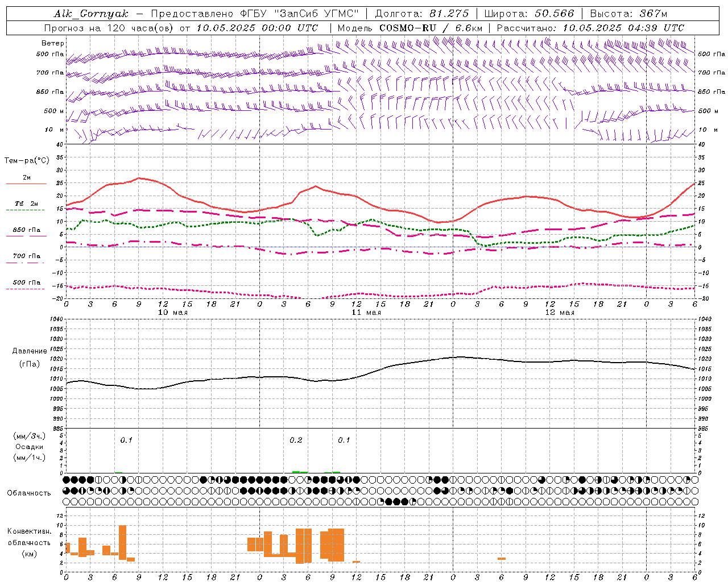Click the 0.2 precipitation amount value
Image resolution: width=728 pixels, height=582 pixels.
click(x=296, y=440)
